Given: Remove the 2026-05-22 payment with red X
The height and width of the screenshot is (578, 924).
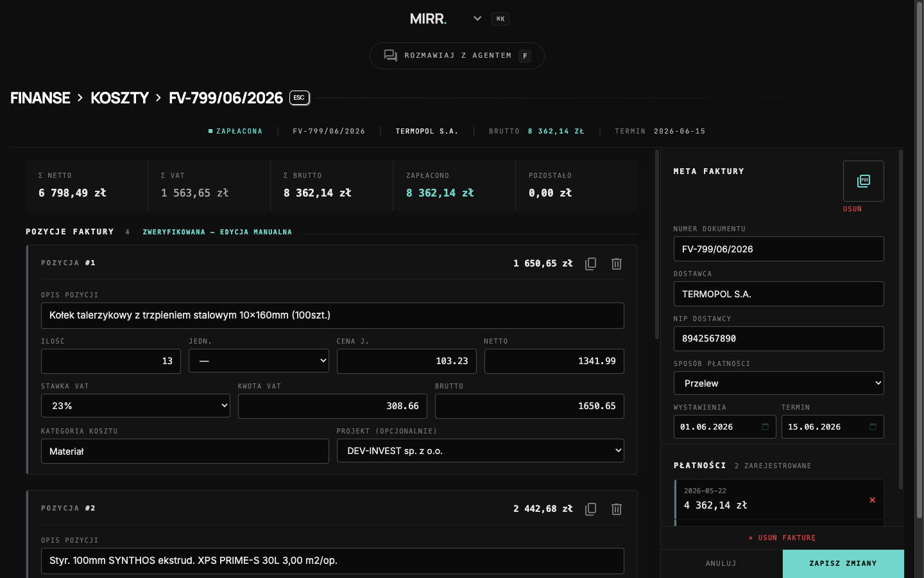Looking at the screenshot, I should [872, 500].
